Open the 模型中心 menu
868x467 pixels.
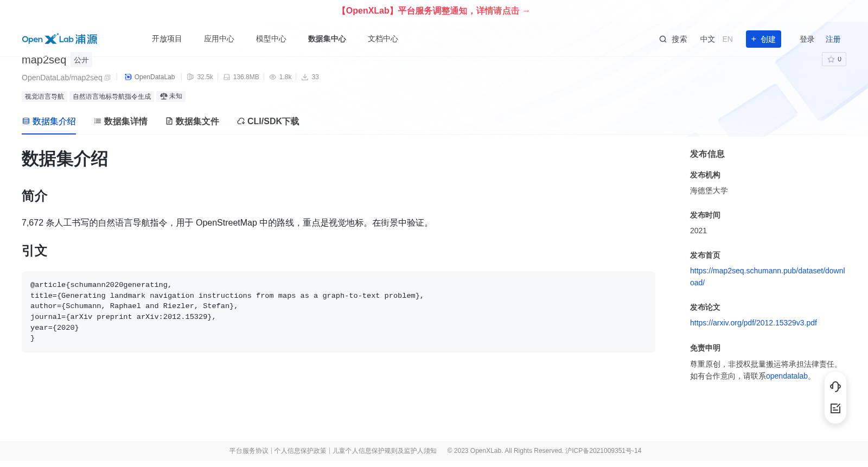point(271,39)
